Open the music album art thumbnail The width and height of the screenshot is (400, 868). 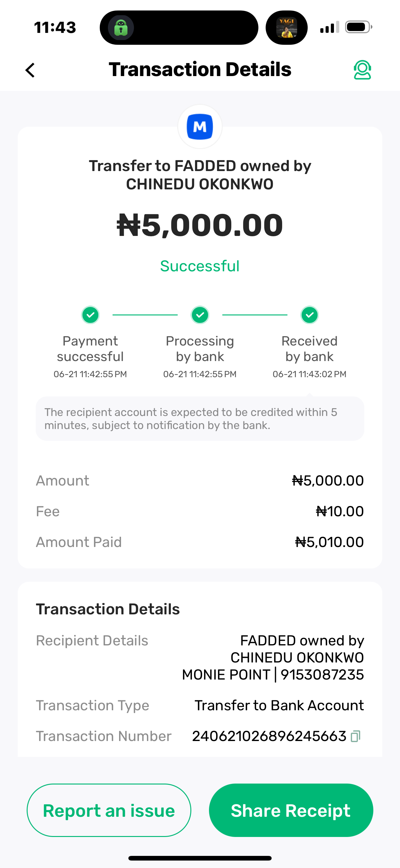pos(287,28)
